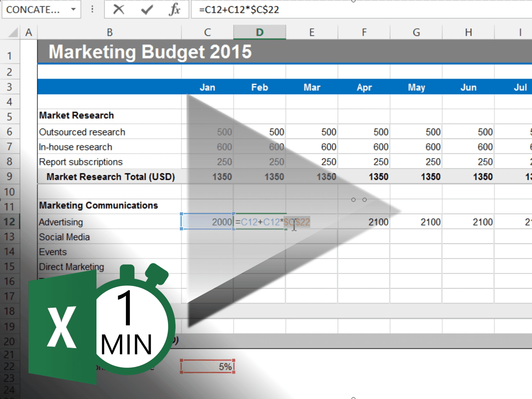Click the Jan month header
This screenshot has width=532, height=399.
coord(207,87)
